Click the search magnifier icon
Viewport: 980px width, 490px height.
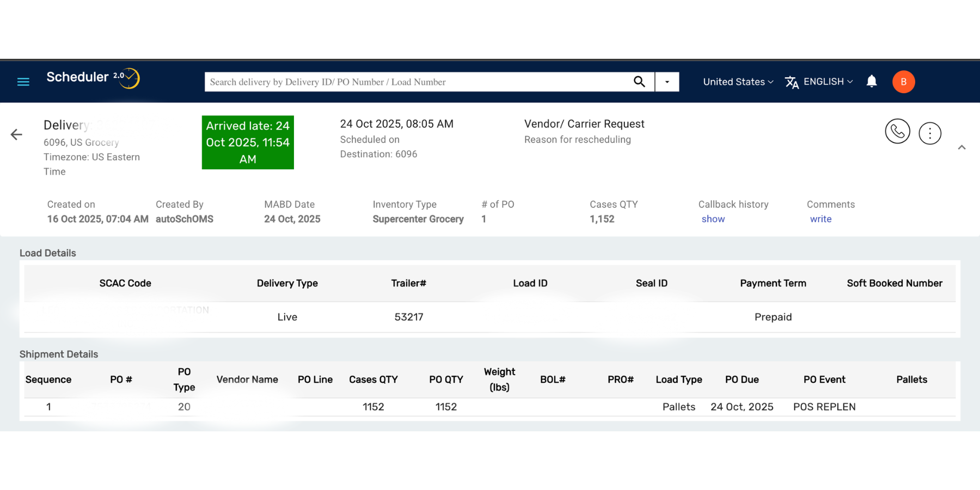click(639, 82)
